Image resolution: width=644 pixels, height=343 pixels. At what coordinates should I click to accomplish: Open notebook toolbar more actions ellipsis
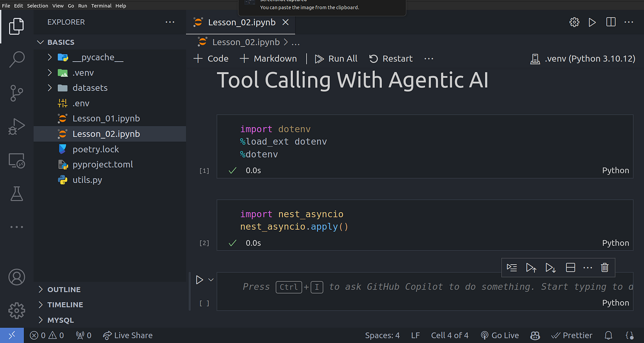coord(429,58)
